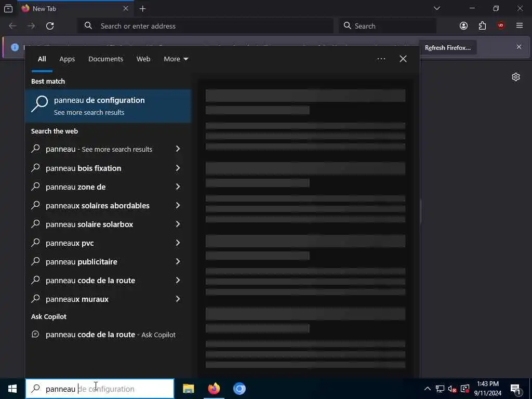Switch to Firefox in the taskbar
The height and width of the screenshot is (399, 532).
(x=214, y=389)
